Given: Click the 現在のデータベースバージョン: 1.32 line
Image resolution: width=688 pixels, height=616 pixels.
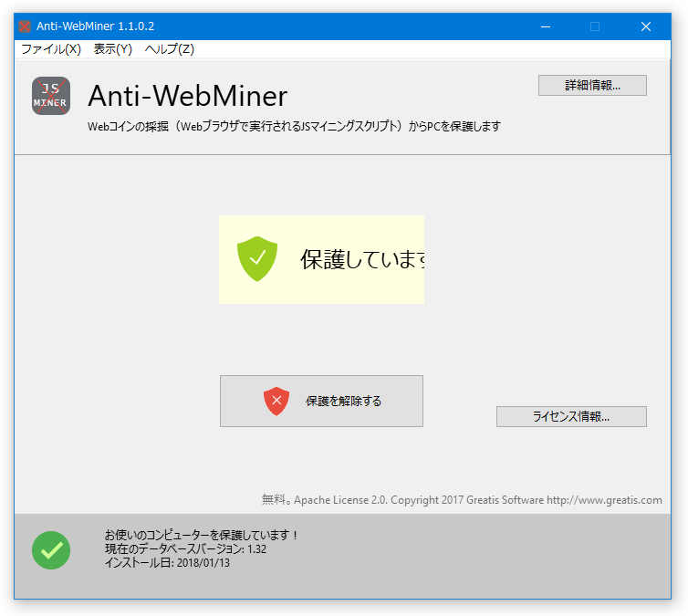Looking at the screenshot, I should [185, 548].
